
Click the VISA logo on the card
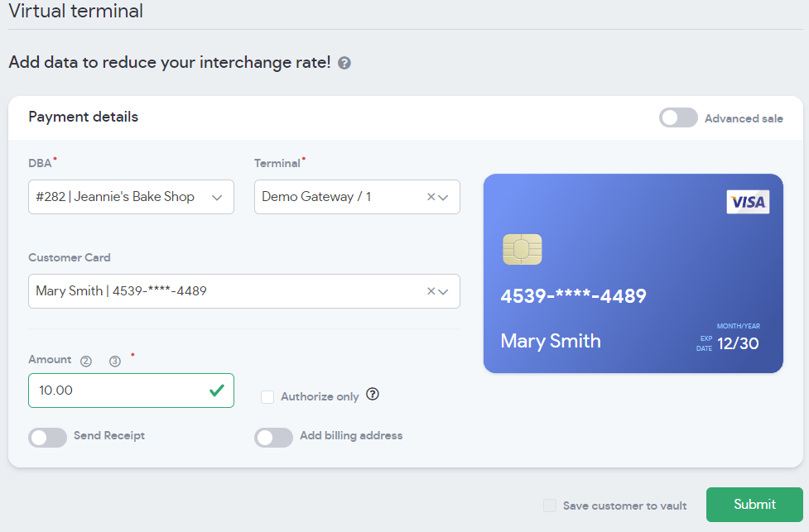(748, 202)
